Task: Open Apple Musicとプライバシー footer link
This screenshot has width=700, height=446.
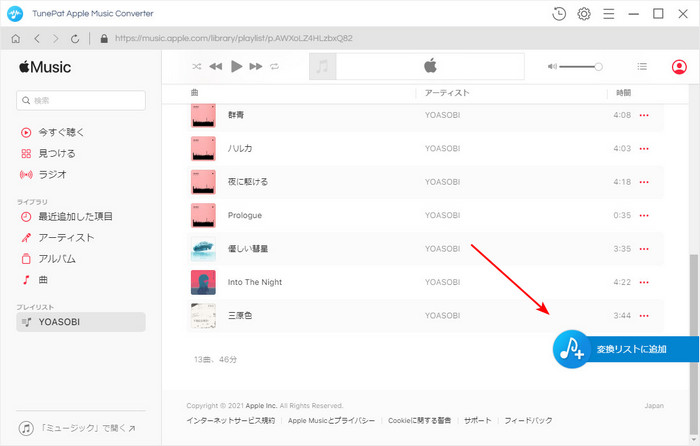Action: tap(331, 421)
